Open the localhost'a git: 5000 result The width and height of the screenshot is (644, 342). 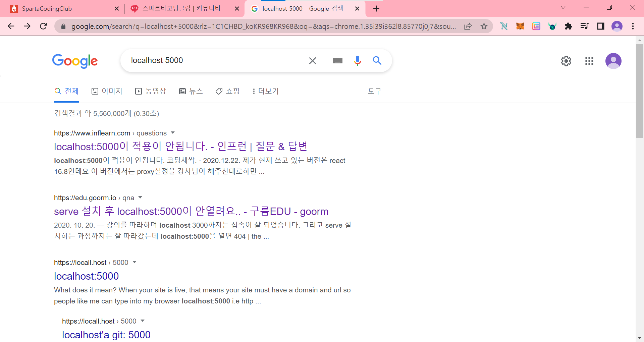coord(106,335)
